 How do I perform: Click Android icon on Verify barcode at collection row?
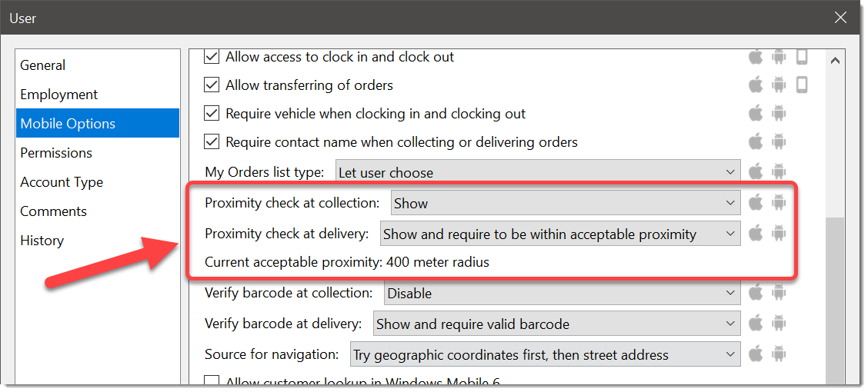778,292
